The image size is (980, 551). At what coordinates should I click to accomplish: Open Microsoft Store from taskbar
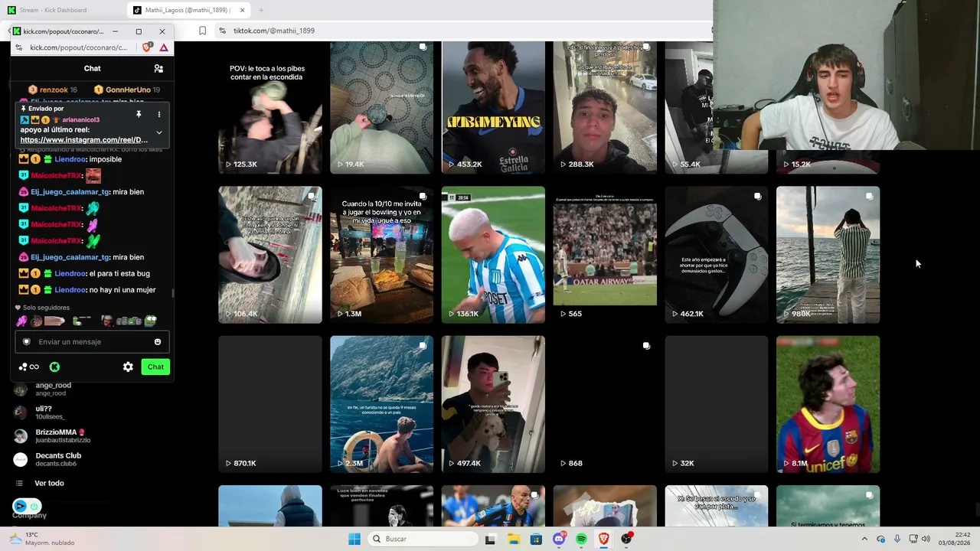coord(536,539)
